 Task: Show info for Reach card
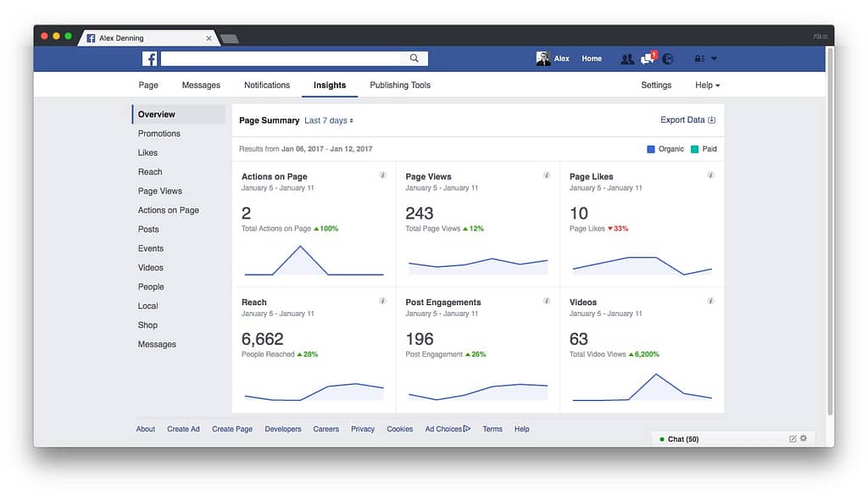(x=382, y=301)
